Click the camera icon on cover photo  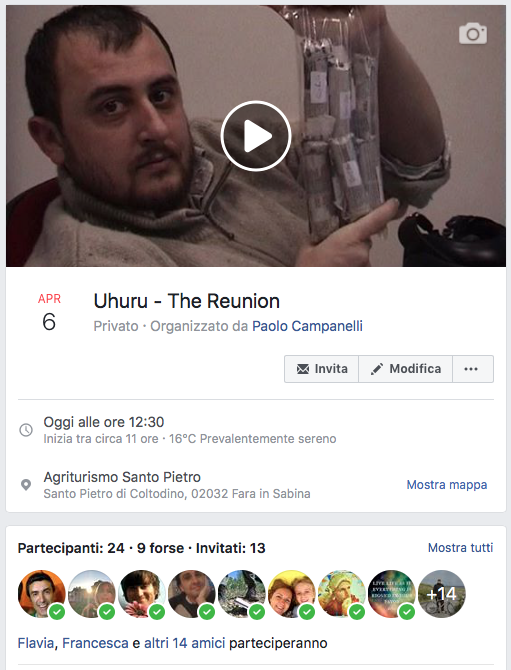(473, 33)
